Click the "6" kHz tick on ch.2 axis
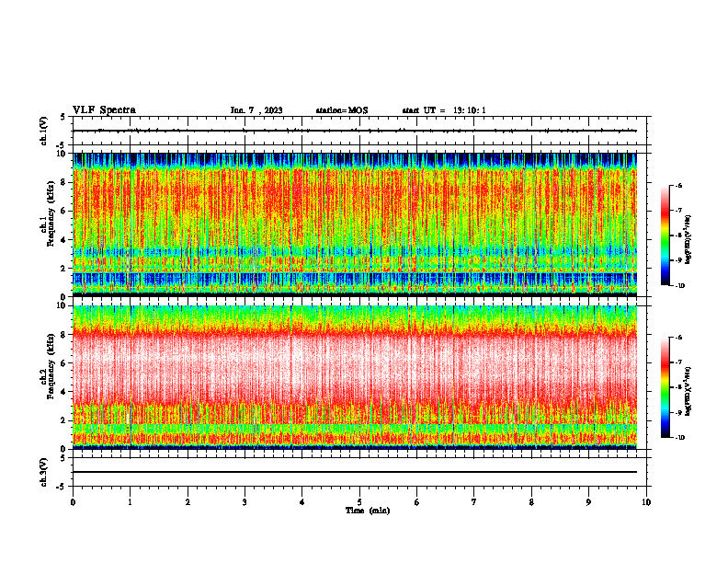The width and height of the screenshot is (728, 563). 64,363
